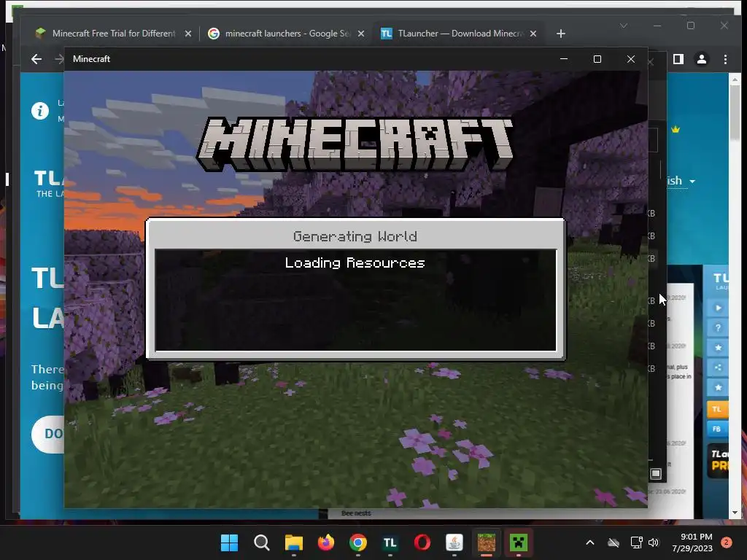The image size is (747, 560).
Task: Open Minecraft grass block taskbar icon
Action: coord(487,542)
